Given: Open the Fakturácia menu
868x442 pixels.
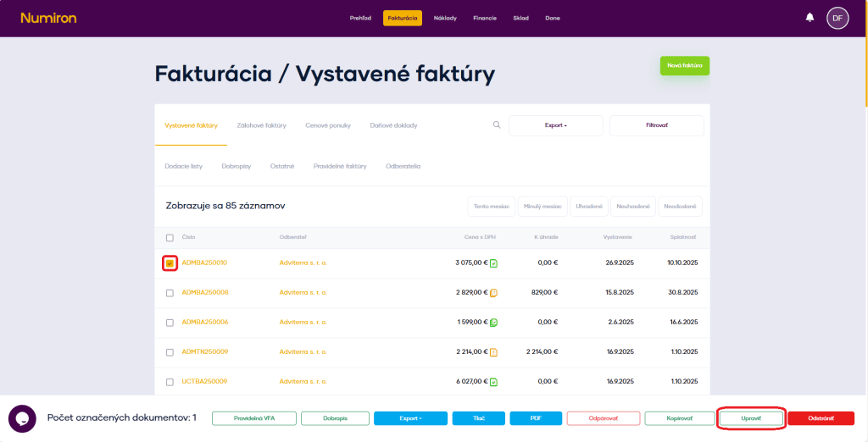Looking at the screenshot, I should point(403,19).
